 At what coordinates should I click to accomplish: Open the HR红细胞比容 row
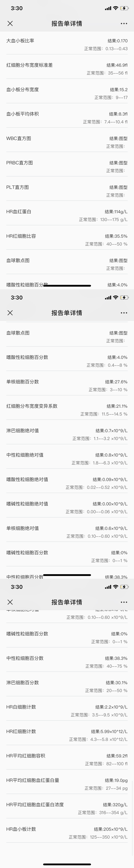67,240
